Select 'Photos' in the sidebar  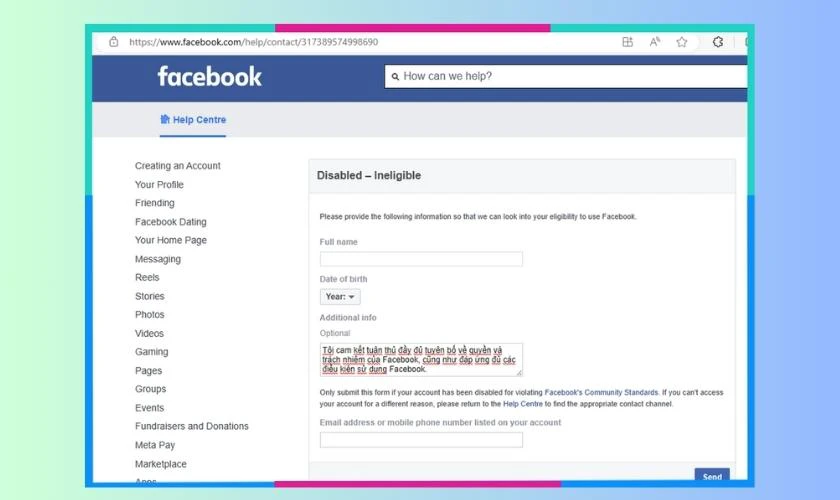pyautogui.click(x=149, y=315)
